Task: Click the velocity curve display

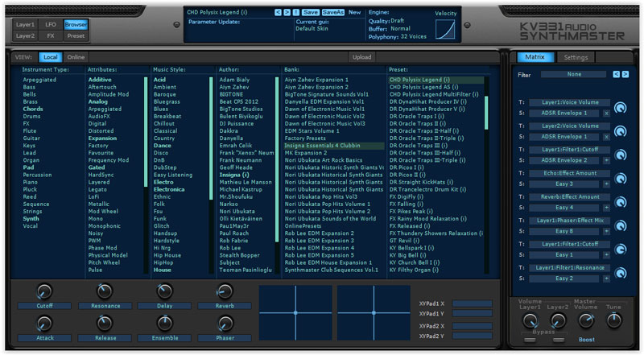Action: click(x=445, y=30)
